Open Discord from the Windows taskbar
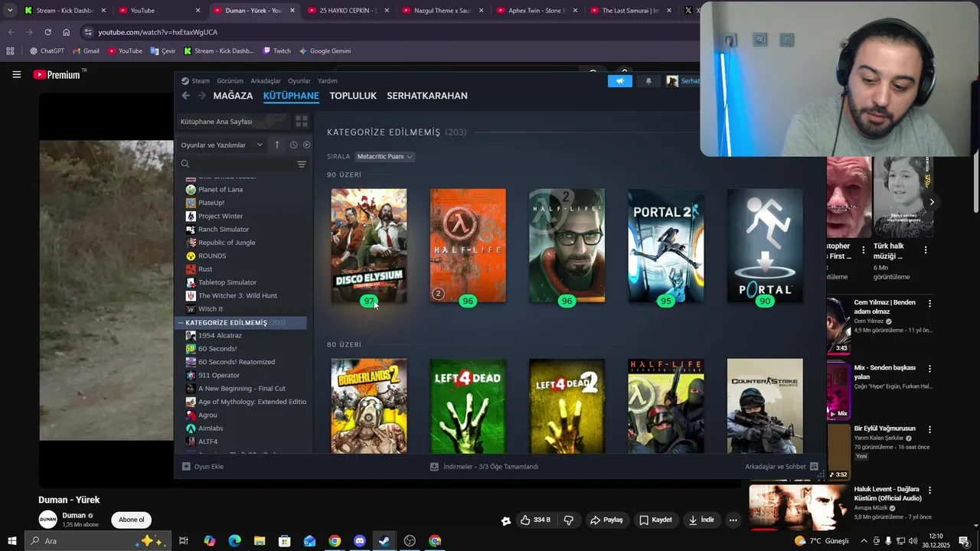Viewport: 980px width, 551px height. [x=360, y=541]
